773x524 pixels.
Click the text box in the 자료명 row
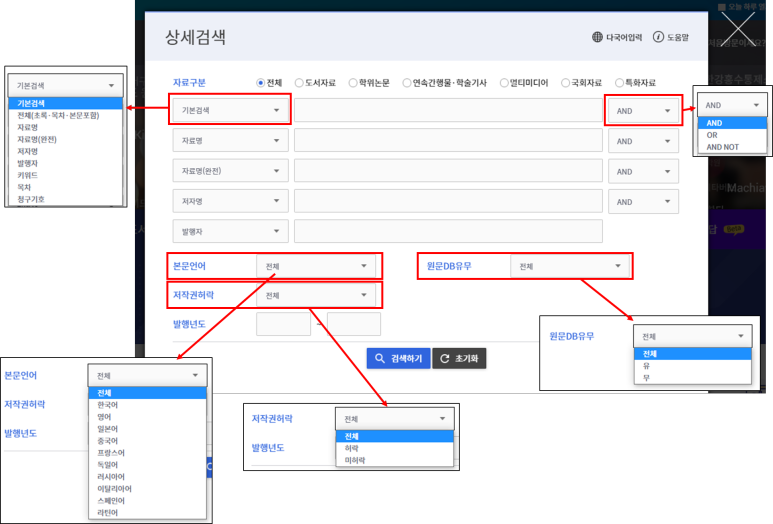(x=448, y=141)
